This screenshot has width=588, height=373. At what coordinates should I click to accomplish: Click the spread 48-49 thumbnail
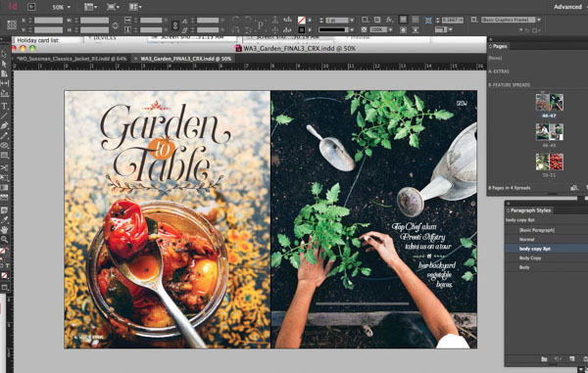click(550, 132)
